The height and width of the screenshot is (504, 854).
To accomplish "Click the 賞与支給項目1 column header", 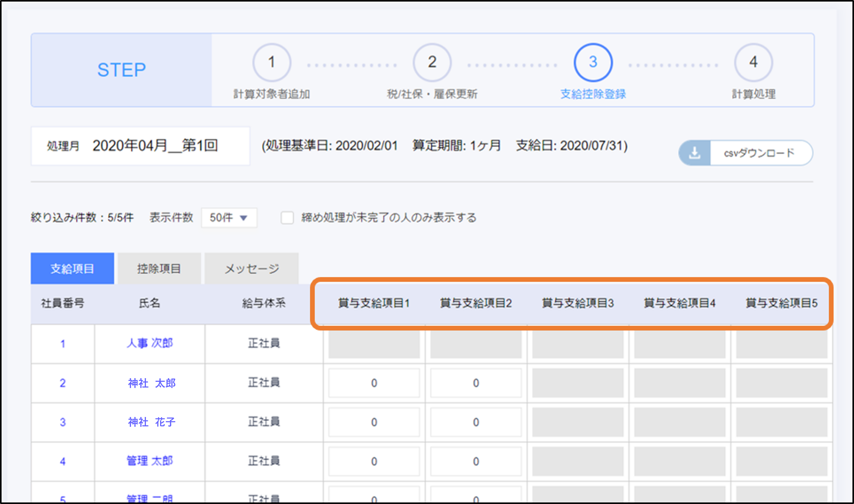I will (374, 303).
